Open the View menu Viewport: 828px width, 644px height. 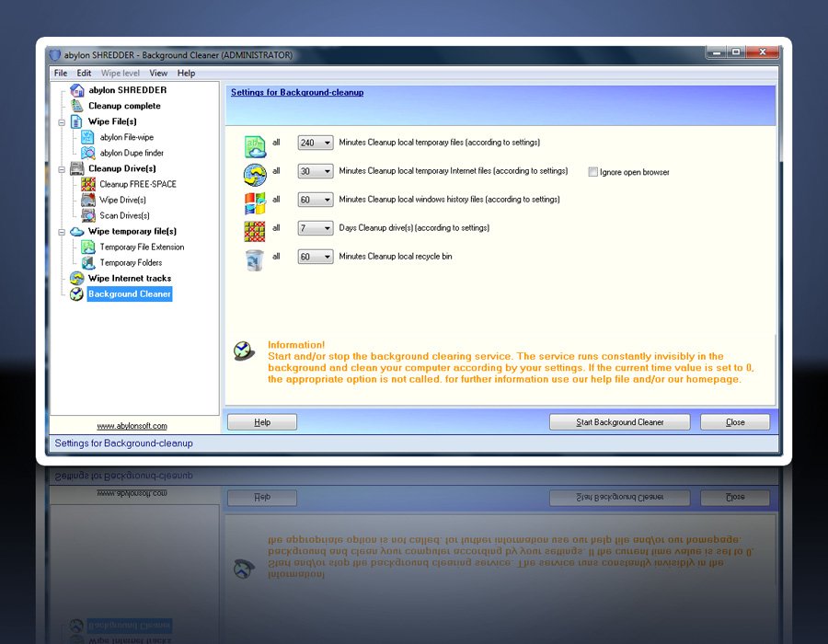pos(158,74)
